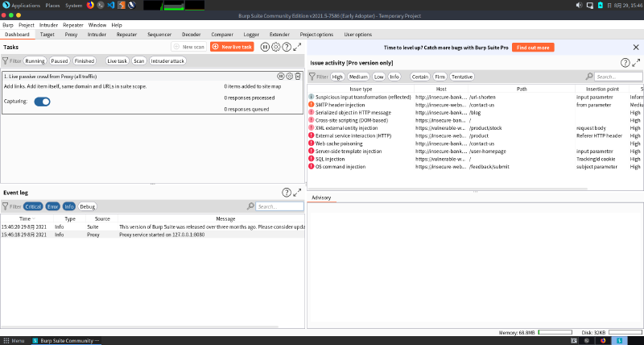Dismiss the Burp Suite Pro banner
644x345 pixels.
[636, 48]
